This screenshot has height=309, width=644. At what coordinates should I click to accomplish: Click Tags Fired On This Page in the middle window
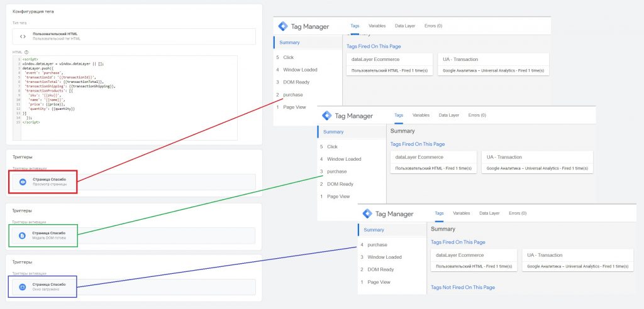coord(418,144)
